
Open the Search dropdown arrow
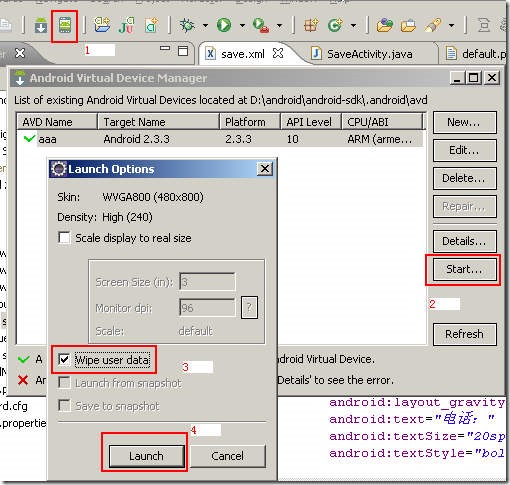point(451,25)
